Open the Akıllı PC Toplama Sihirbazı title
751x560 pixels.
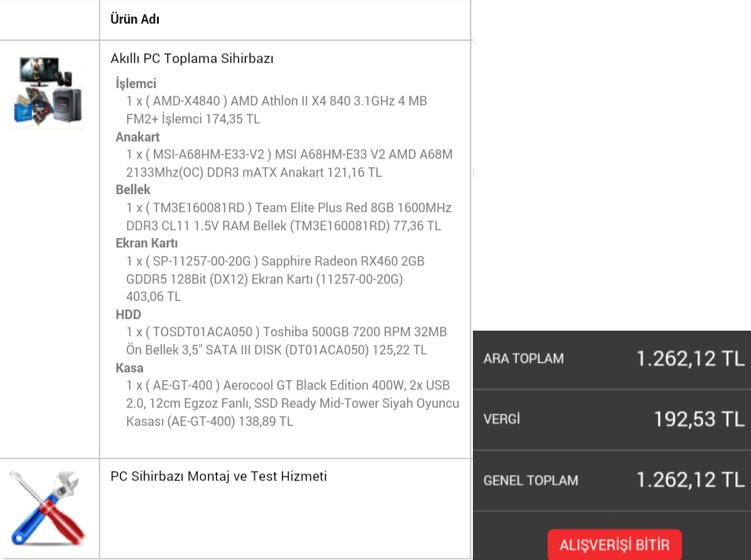pos(192,58)
